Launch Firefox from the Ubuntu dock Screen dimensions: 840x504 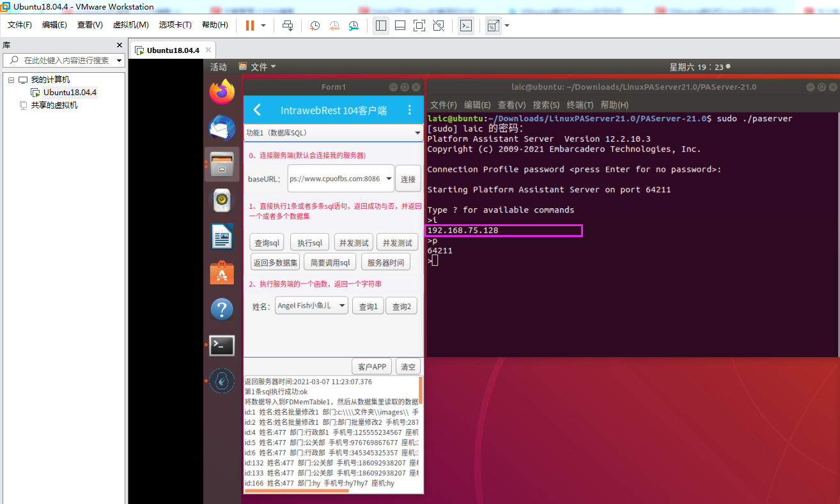(222, 92)
